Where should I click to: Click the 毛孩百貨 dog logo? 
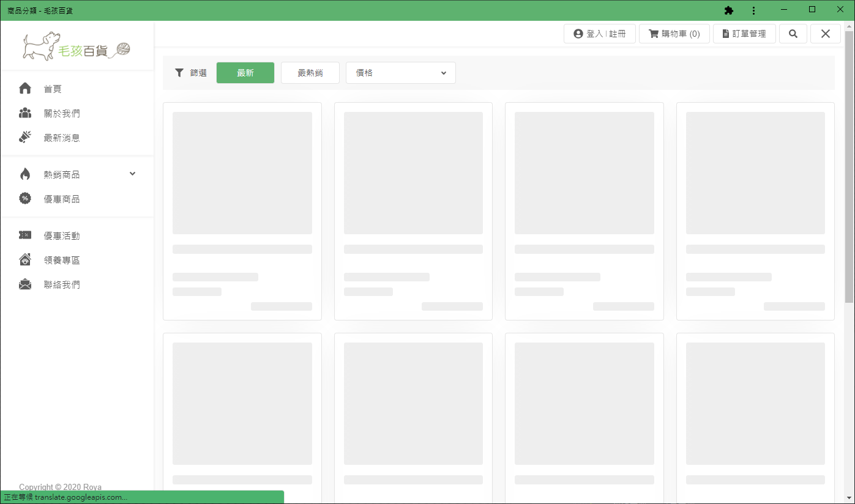point(77,46)
